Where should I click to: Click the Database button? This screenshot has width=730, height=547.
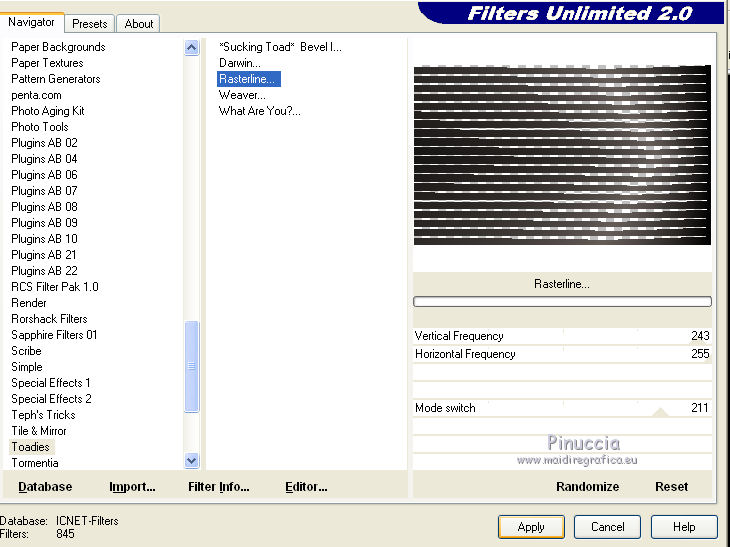[x=45, y=487]
